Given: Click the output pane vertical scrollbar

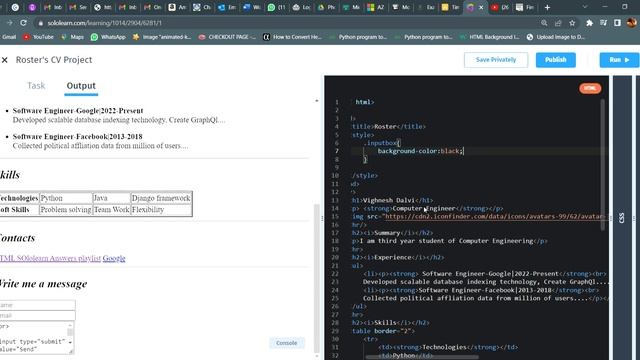Looking at the screenshot, I should click(x=317, y=278).
